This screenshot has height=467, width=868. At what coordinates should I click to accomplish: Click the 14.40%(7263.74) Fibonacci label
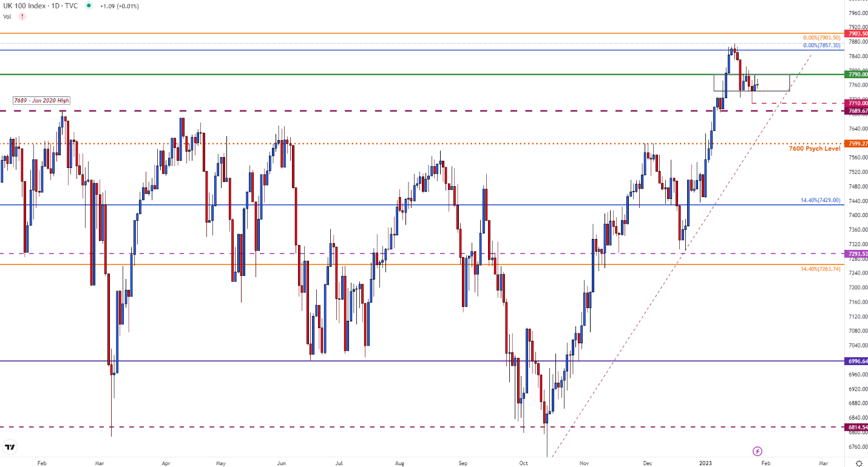tap(821, 269)
